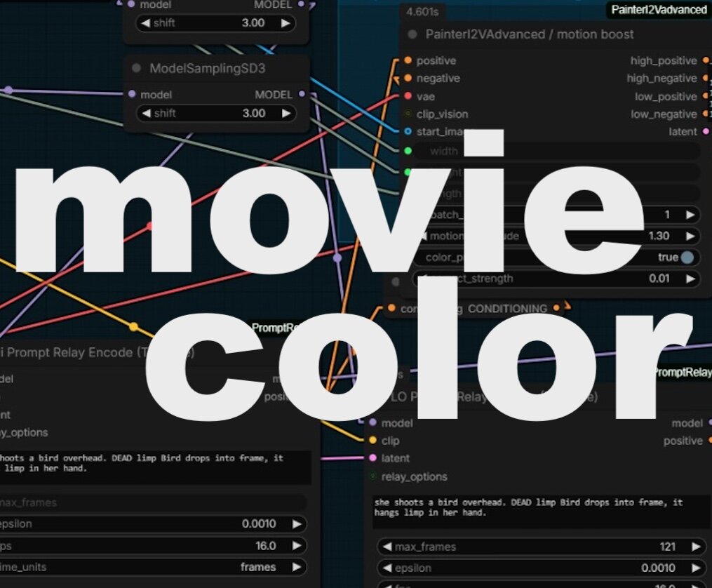Screen dimensions: 712x588
Task: Click the 4.601s execution time label
Action: (422, 12)
